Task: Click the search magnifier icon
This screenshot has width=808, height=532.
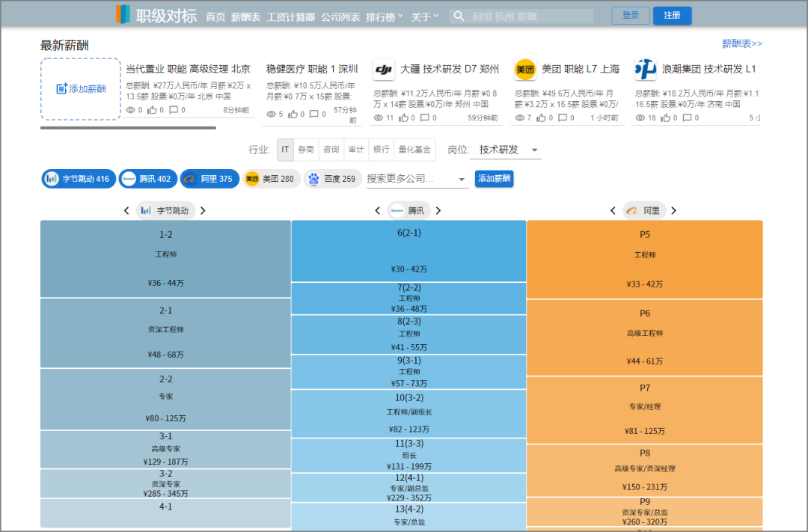Action: (x=458, y=16)
